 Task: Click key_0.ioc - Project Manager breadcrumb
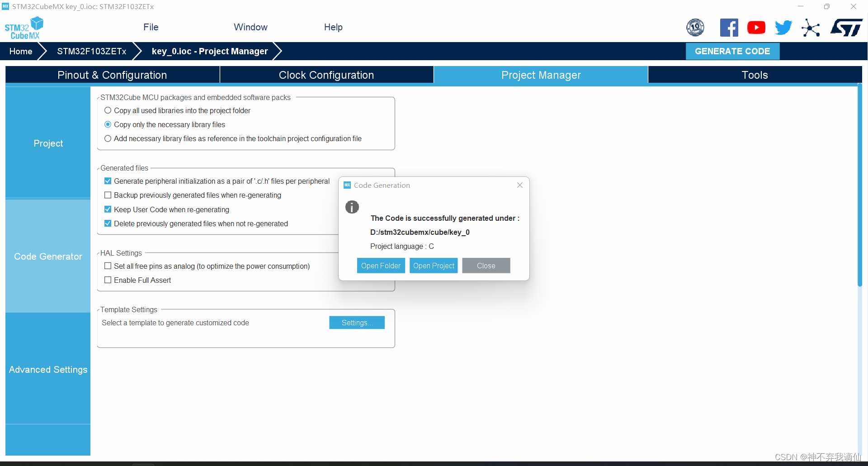click(x=210, y=51)
